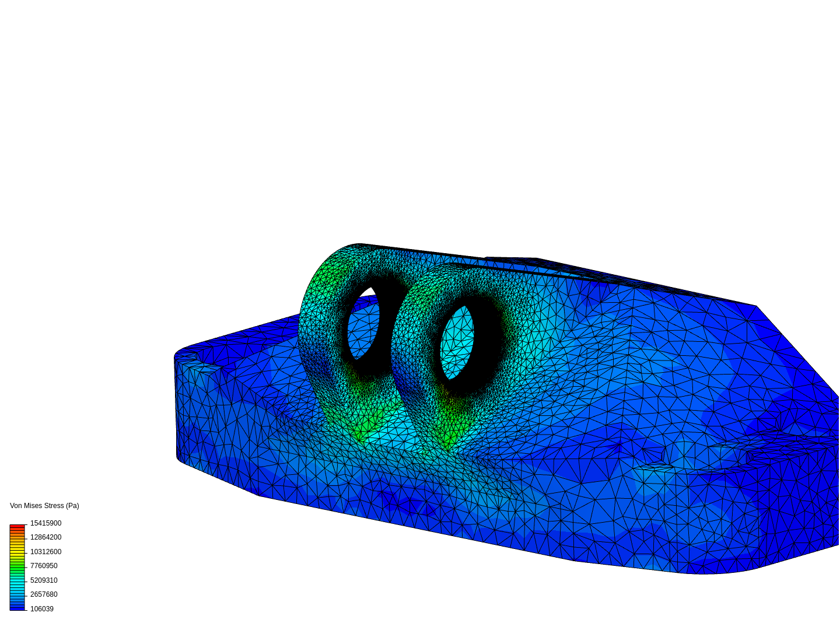The width and height of the screenshot is (840, 630).
Task: Click inside the left lug's hole on the model
Action: click(x=363, y=325)
